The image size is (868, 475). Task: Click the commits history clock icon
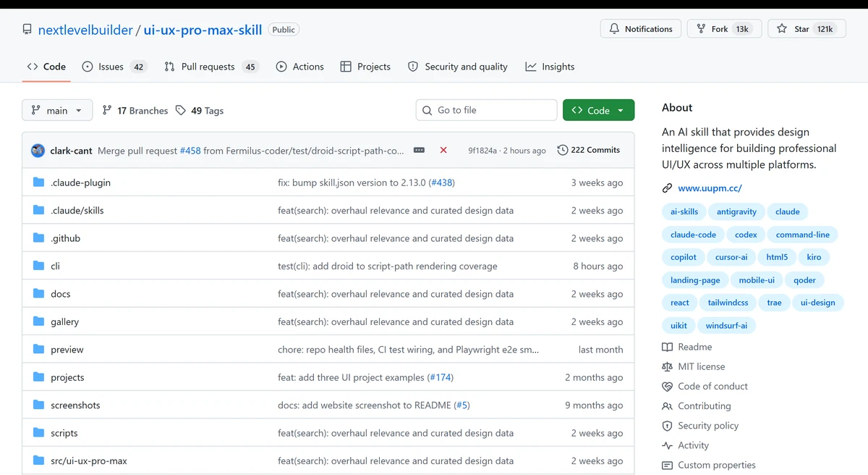click(562, 150)
